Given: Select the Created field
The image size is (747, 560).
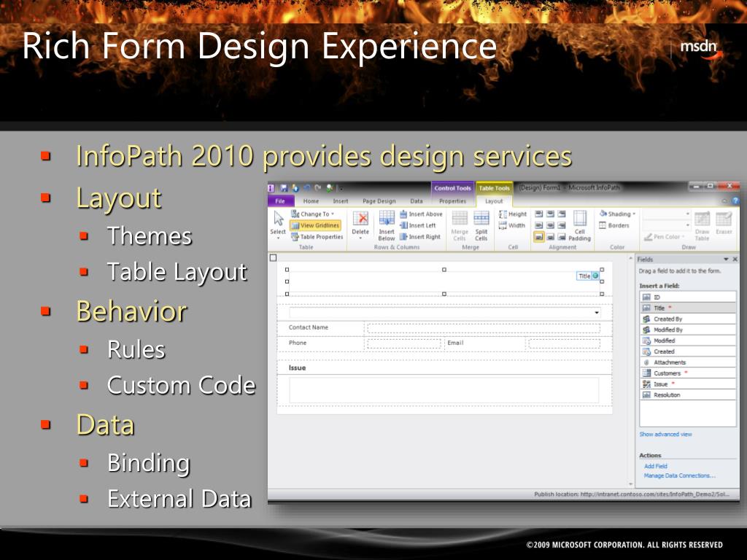Looking at the screenshot, I should pyautogui.click(x=688, y=351).
